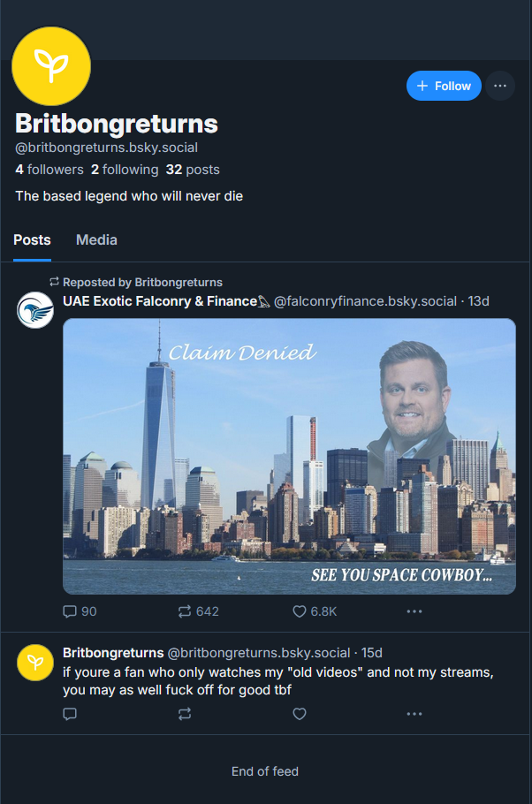Click the UAE Exotic Falconry avatar
532x804 pixels.
click(34, 311)
